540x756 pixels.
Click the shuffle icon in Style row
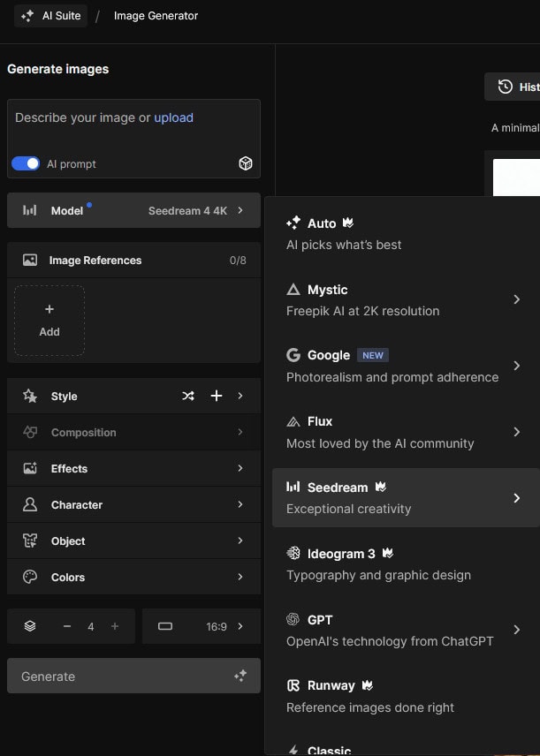pos(188,397)
